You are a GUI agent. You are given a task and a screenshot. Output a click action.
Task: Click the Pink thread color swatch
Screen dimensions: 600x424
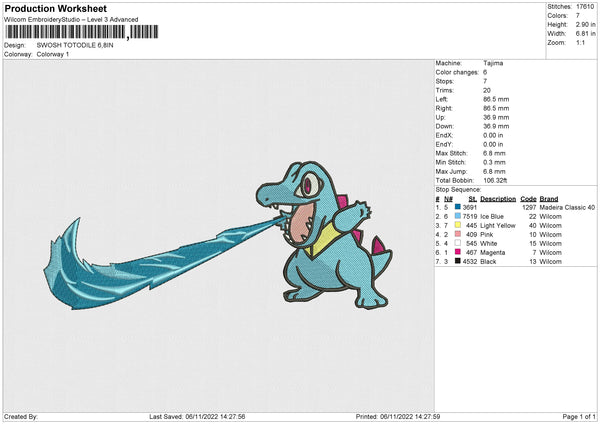click(458, 234)
